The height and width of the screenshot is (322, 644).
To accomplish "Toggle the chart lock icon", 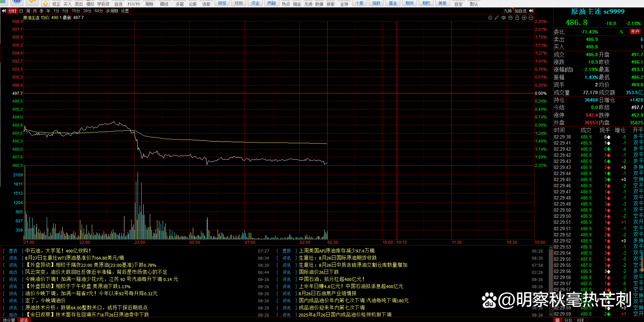I will point(517,18).
